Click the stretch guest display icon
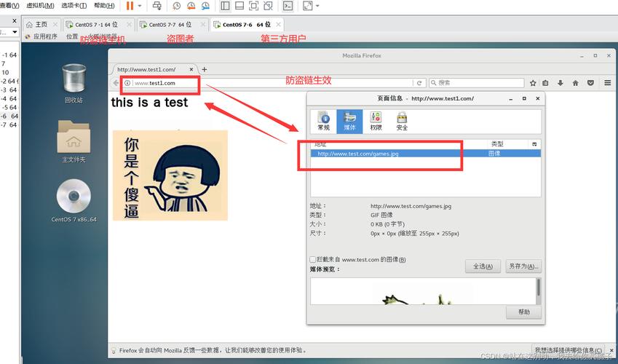 pyautogui.click(x=307, y=6)
